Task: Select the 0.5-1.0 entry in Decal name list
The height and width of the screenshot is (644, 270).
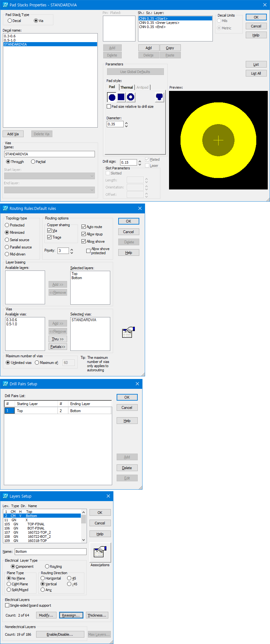Action: coord(10,40)
